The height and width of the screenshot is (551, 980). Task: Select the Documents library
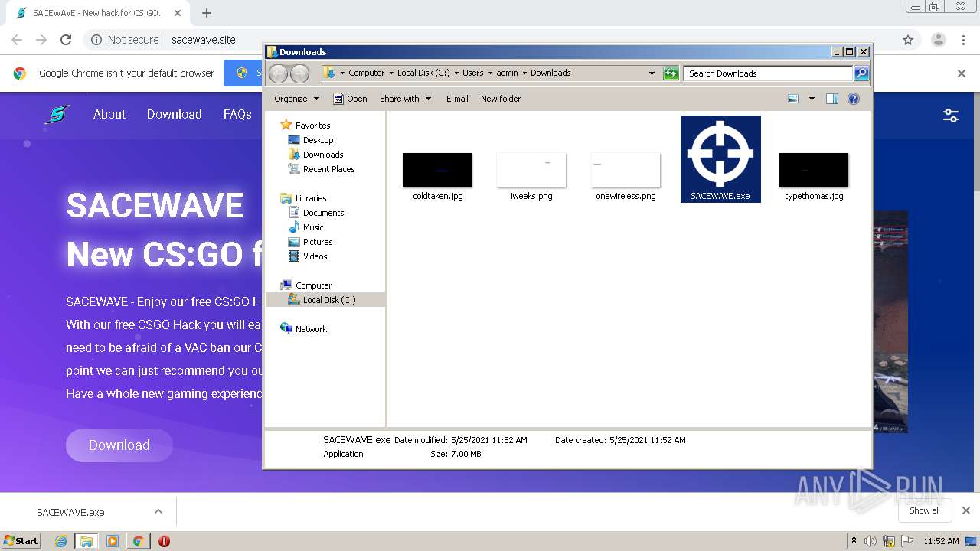point(323,213)
